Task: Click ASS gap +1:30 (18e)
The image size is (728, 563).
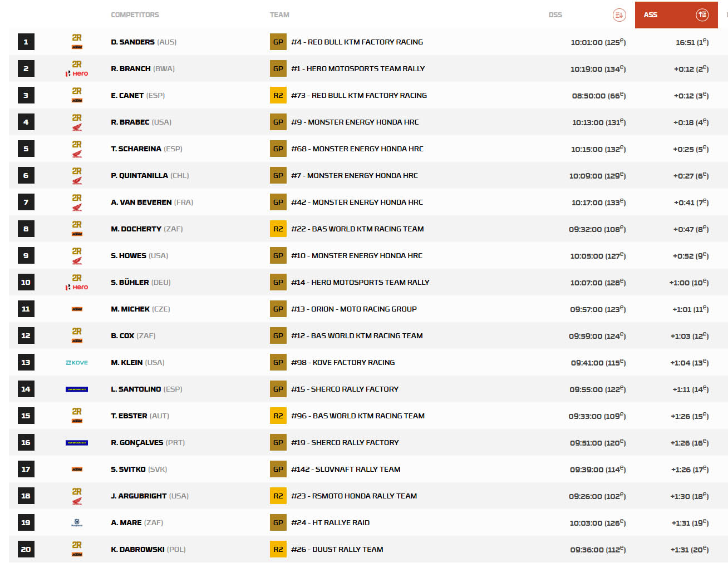Action: (690, 496)
